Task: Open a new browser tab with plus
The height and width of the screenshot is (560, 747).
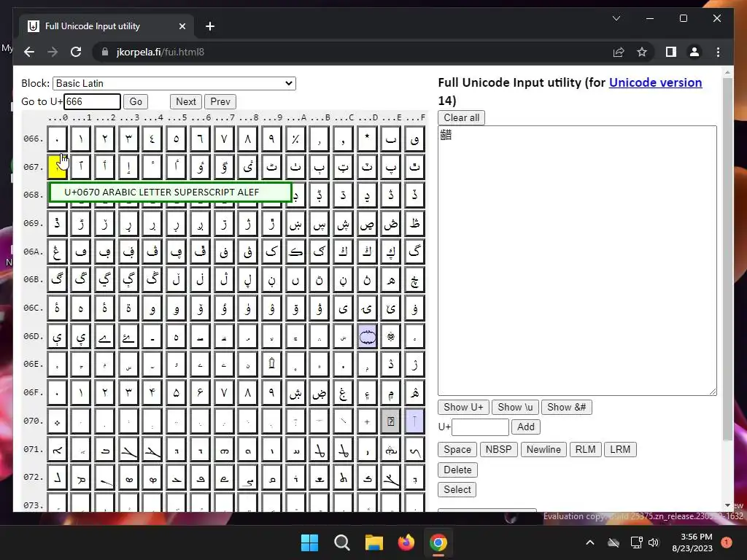Action: 210,26
